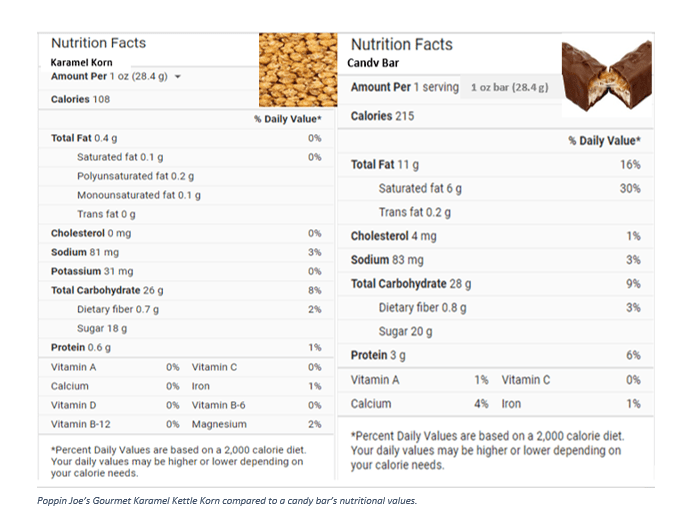This screenshot has height=509, width=688.
Task: Open the Karamel Korn amount dropdown arrow
Action: click(x=178, y=76)
